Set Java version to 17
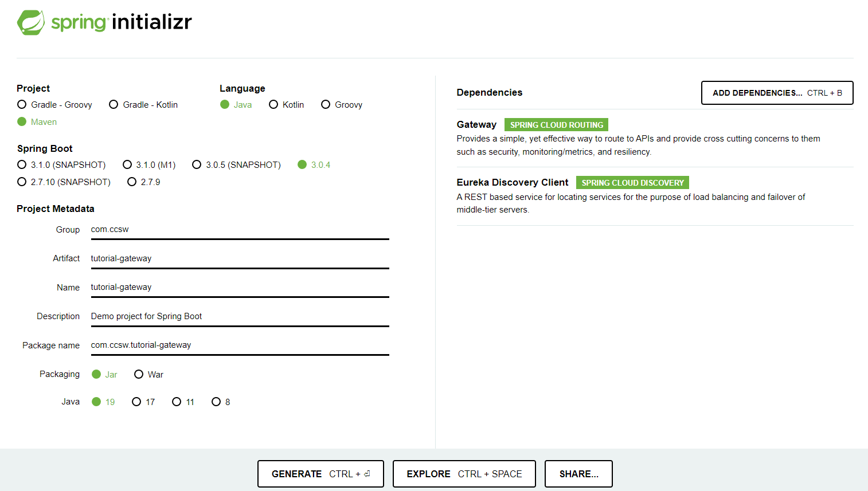The image size is (868, 491). point(137,402)
